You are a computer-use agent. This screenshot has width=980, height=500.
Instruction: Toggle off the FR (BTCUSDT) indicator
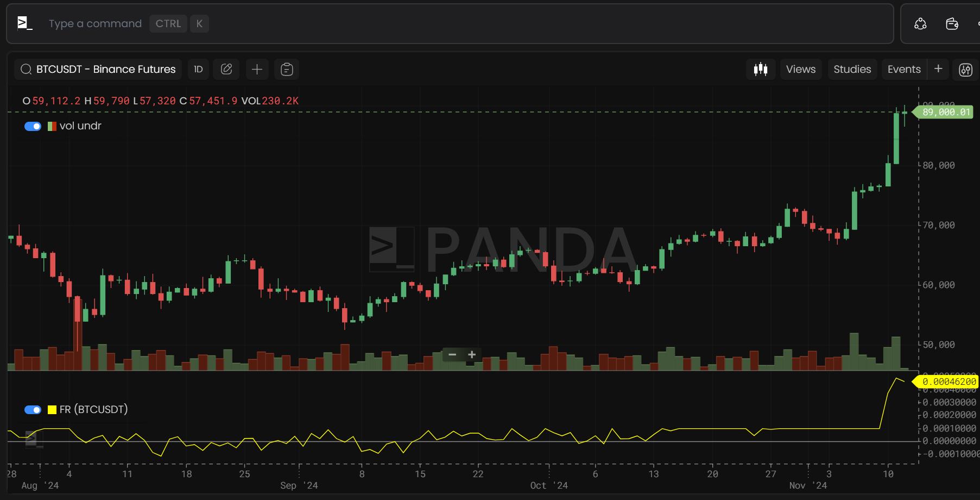(x=33, y=410)
